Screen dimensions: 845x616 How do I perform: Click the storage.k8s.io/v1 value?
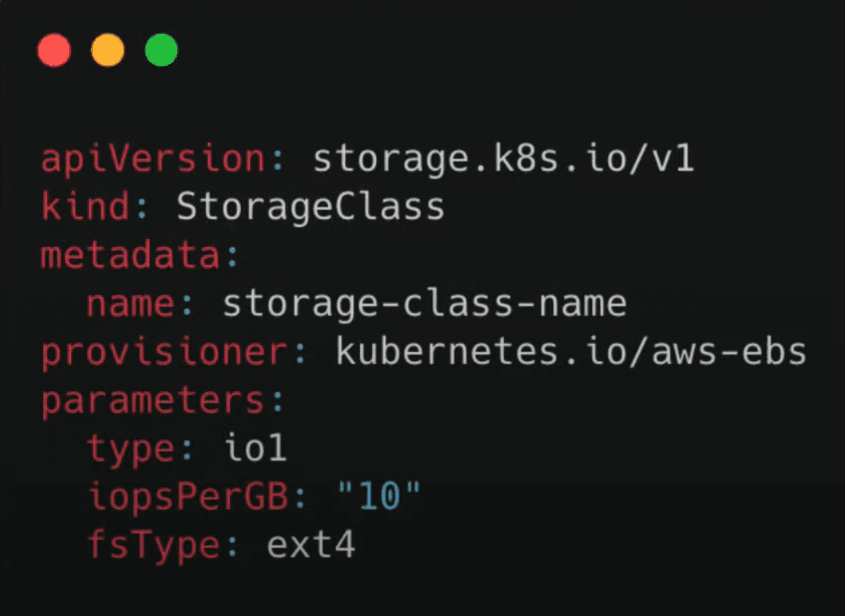click(503, 160)
